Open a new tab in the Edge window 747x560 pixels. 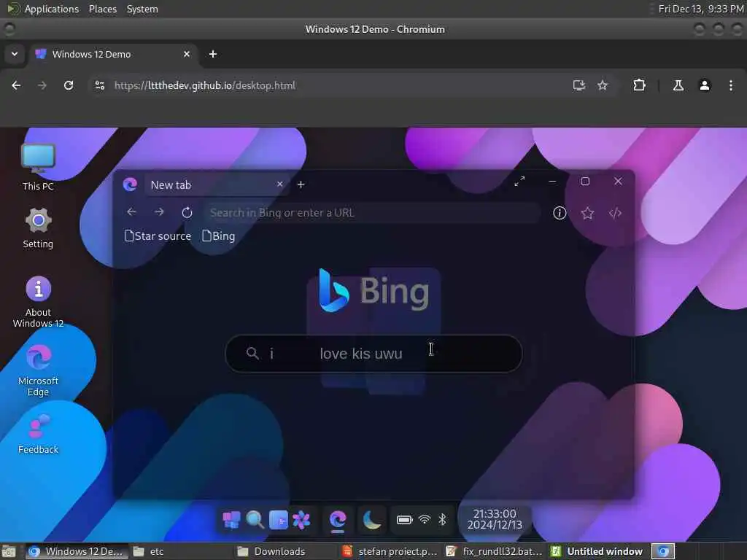click(x=301, y=184)
